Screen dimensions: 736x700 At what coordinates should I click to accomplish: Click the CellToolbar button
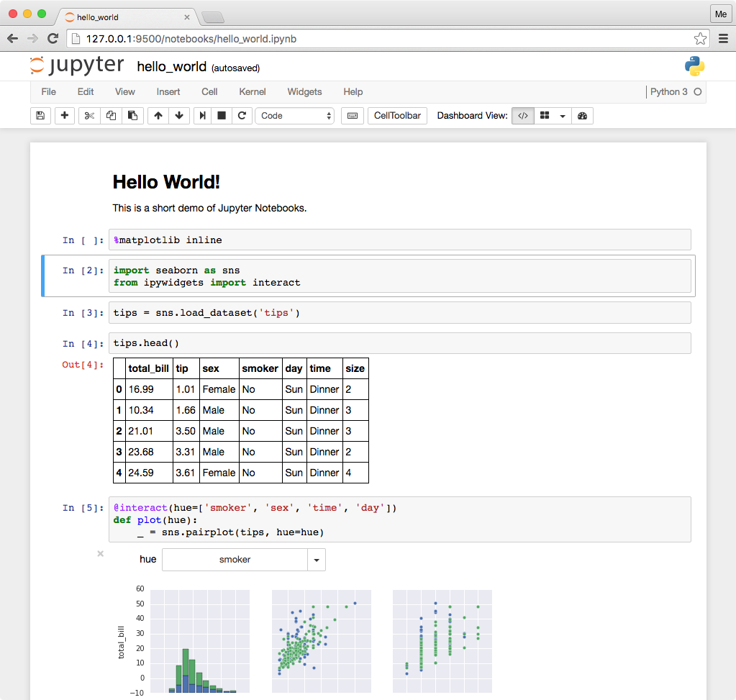click(x=397, y=116)
